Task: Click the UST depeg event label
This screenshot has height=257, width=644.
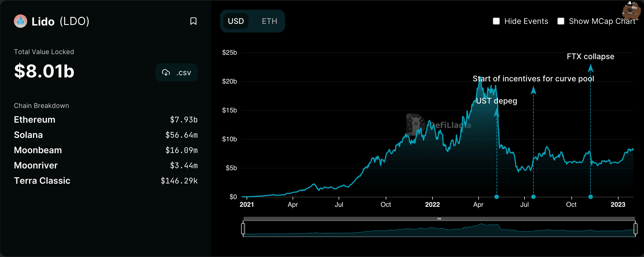Action: [497, 101]
